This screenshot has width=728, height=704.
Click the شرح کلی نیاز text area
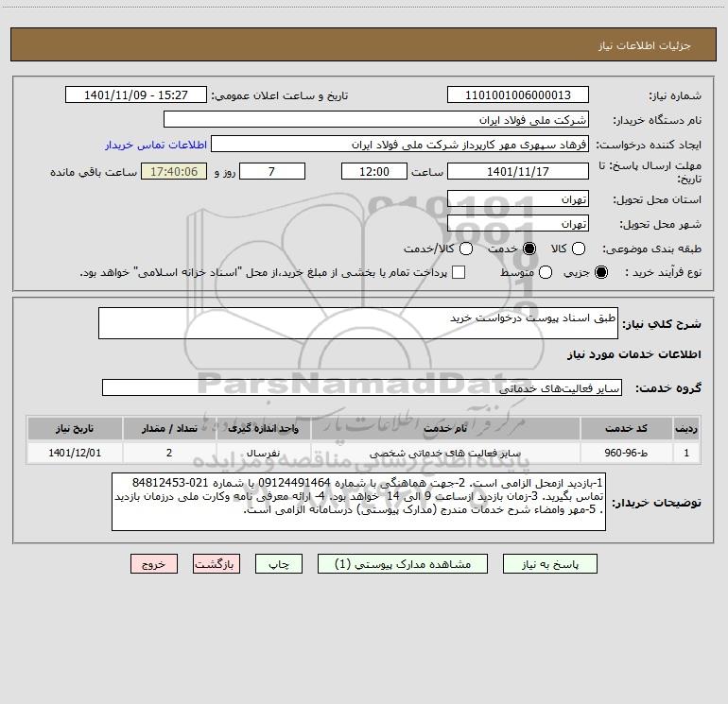tap(358, 323)
